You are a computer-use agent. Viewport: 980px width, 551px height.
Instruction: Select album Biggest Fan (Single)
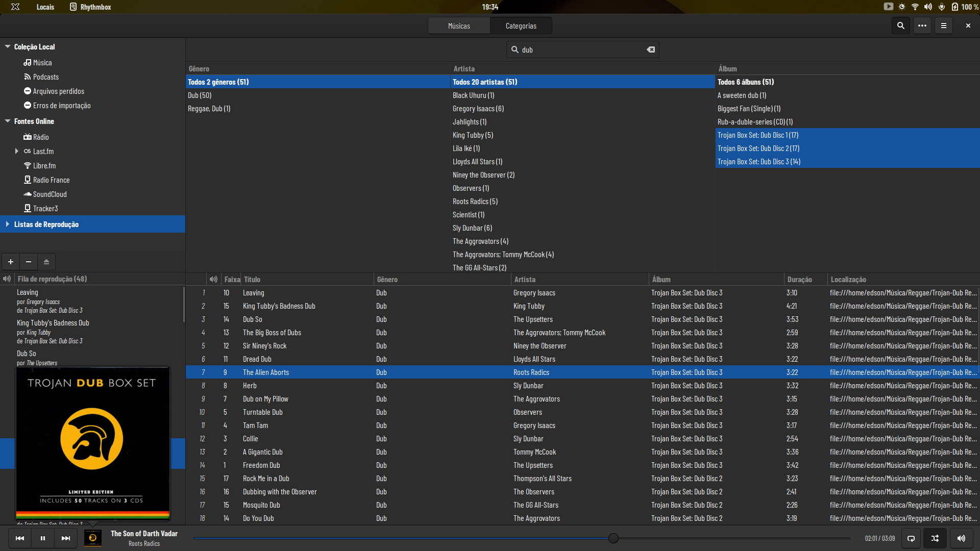tap(847, 109)
